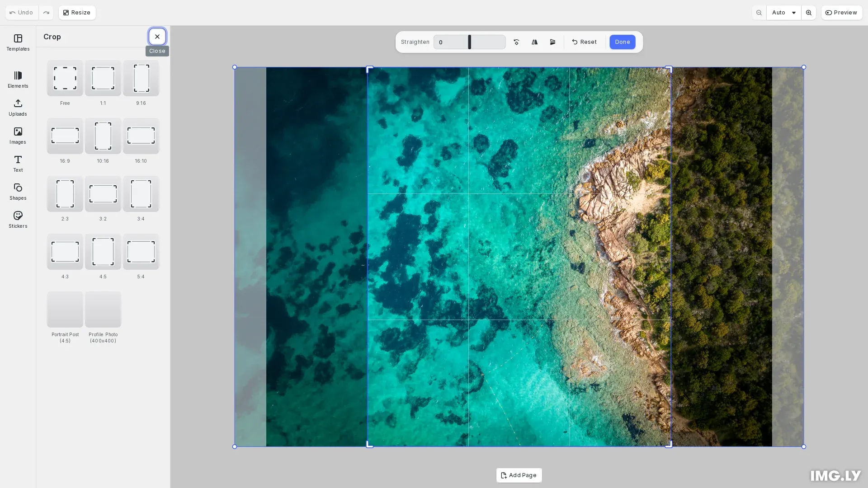Viewport: 868px width, 488px height.
Task: Switch to the Text tab
Action: coord(18,164)
